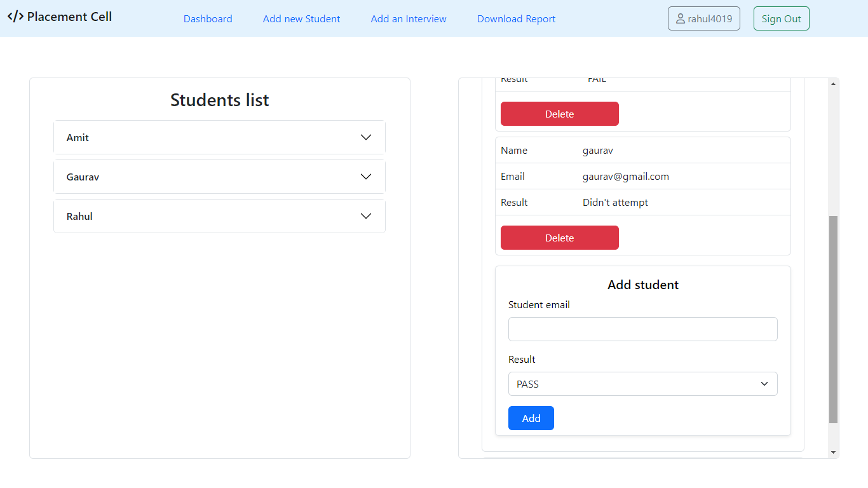The width and height of the screenshot is (868, 488).
Task: Click the Add student heading
Action: click(x=643, y=285)
